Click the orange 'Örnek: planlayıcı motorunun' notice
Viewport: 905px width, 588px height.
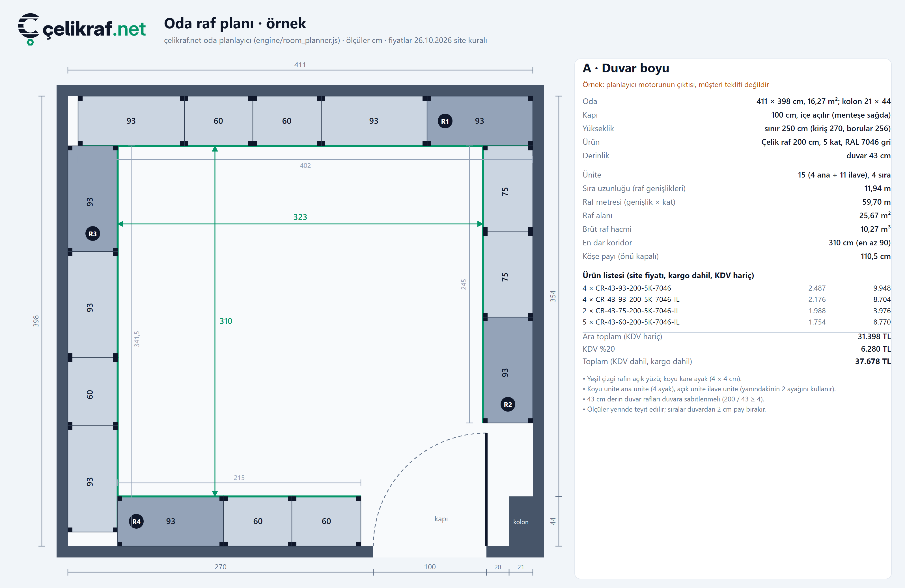coord(676,84)
